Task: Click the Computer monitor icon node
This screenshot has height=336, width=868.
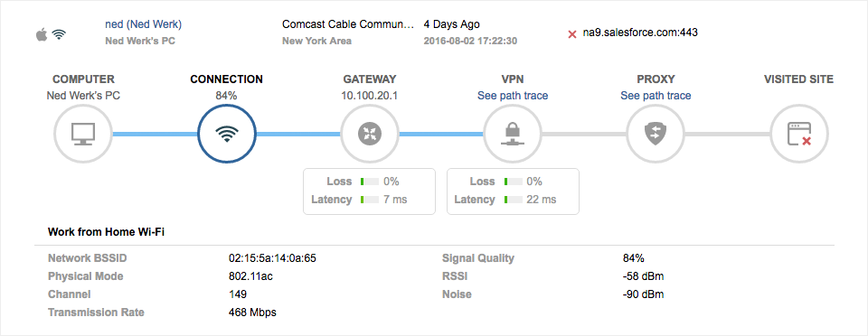Action: pos(83,135)
